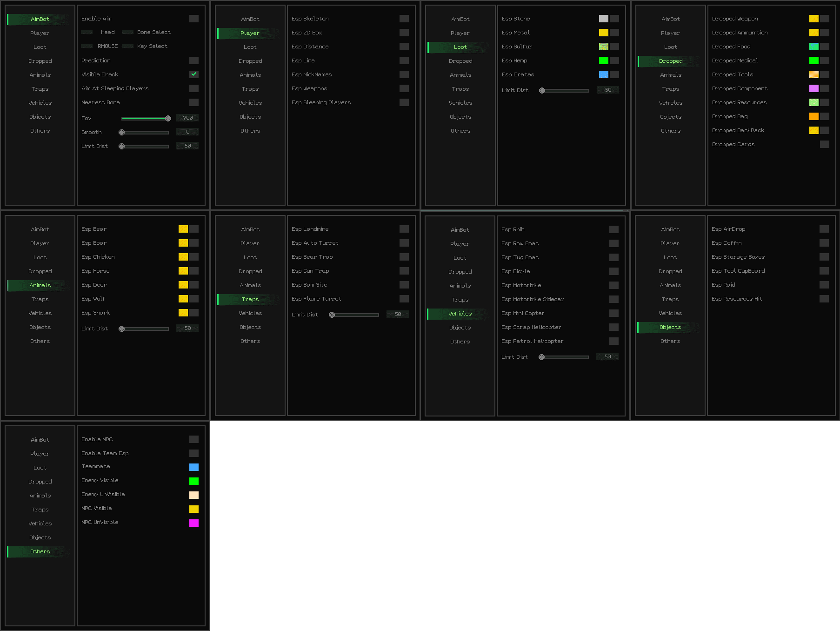The width and height of the screenshot is (840, 631).
Task: Click the Esp Shark yellow color swatch
Action: 183,313
